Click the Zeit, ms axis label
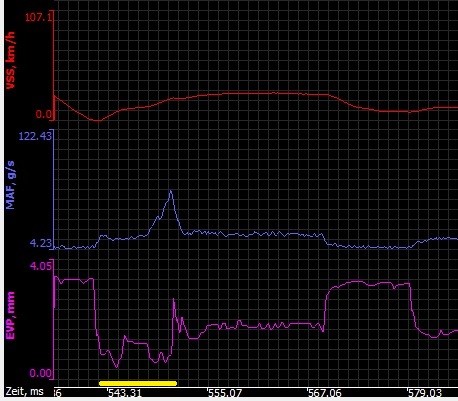This screenshot has width=458, height=401. coord(24,391)
